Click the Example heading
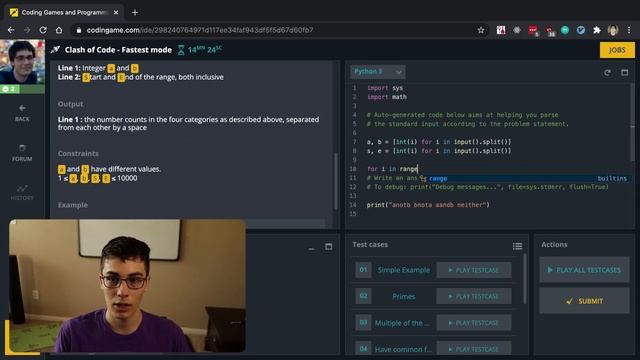Viewport: 640px width, 360px height. click(x=73, y=205)
